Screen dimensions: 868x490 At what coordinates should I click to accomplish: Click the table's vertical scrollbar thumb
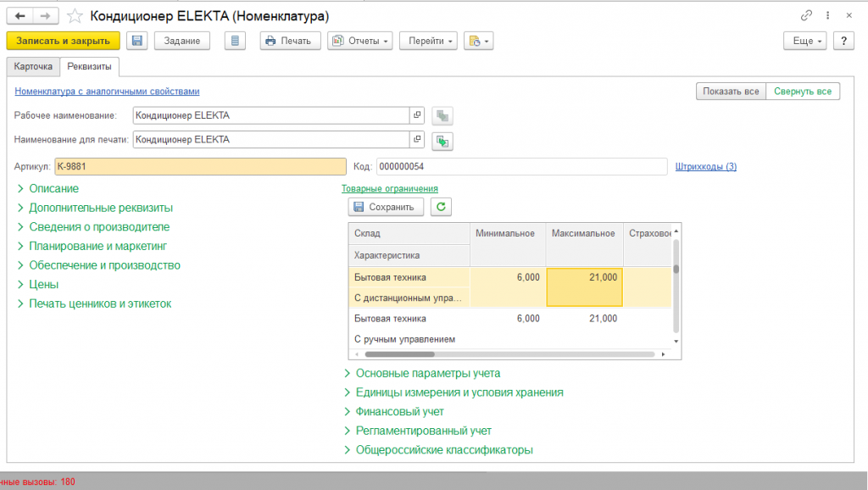point(676,269)
